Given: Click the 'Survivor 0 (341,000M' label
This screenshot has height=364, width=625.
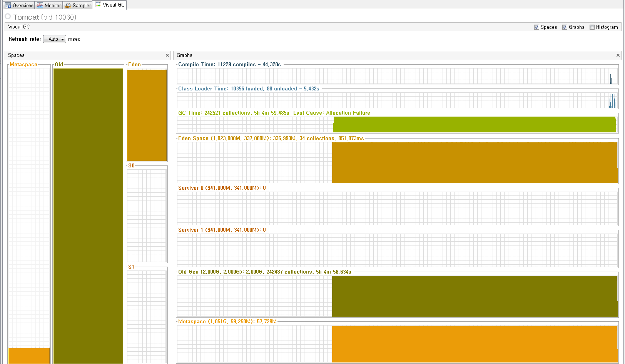Looking at the screenshot, I should click(x=204, y=188).
